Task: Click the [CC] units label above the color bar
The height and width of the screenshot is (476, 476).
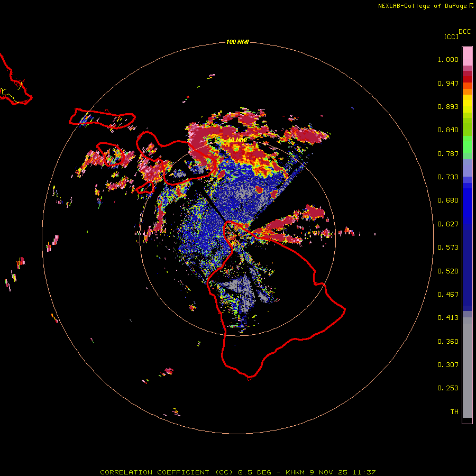Action: [451, 36]
